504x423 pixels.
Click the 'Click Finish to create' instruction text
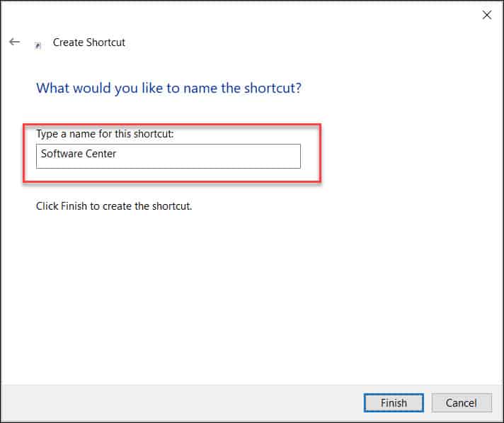point(114,206)
